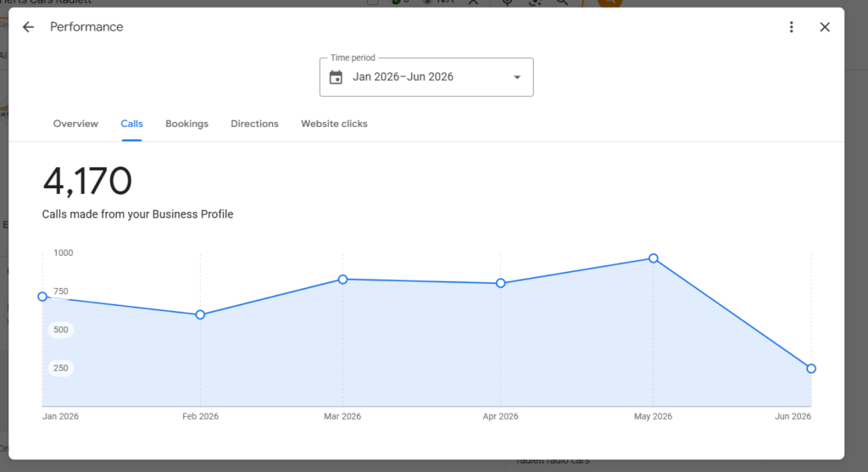Image resolution: width=868 pixels, height=472 pixels.
Task: Switch to the Directions tab
Action: [254, 124]
